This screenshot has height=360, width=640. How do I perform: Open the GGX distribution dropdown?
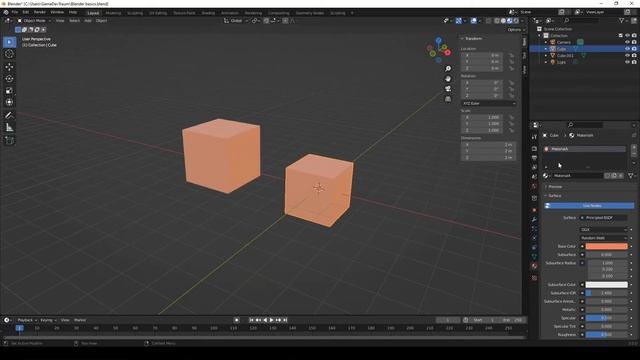pos(603,230)
